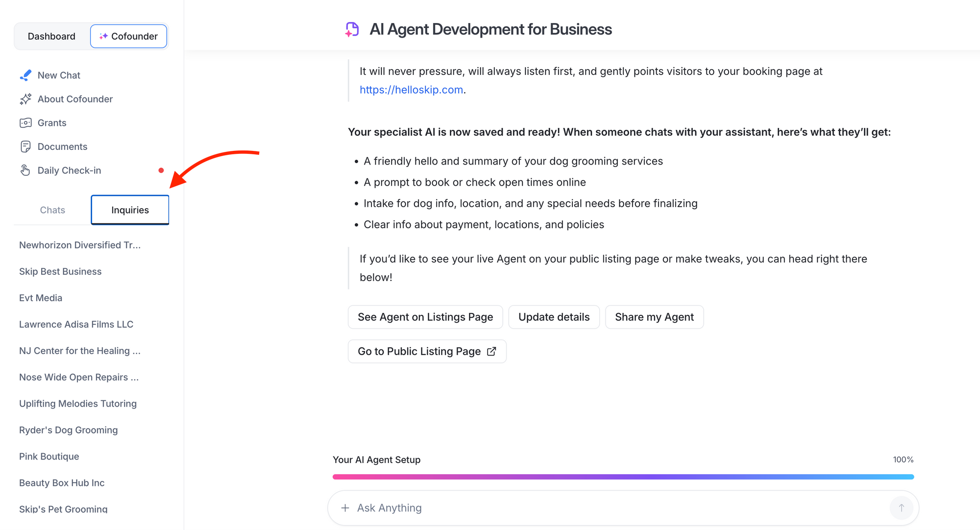Click the AI agent logo beside the title
Image resolution: width=980 pixels, height=530 pixels.
pos(352,29)
